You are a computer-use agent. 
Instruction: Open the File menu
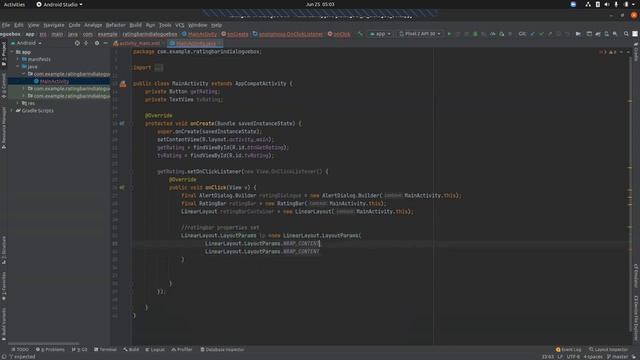point(6,25)
